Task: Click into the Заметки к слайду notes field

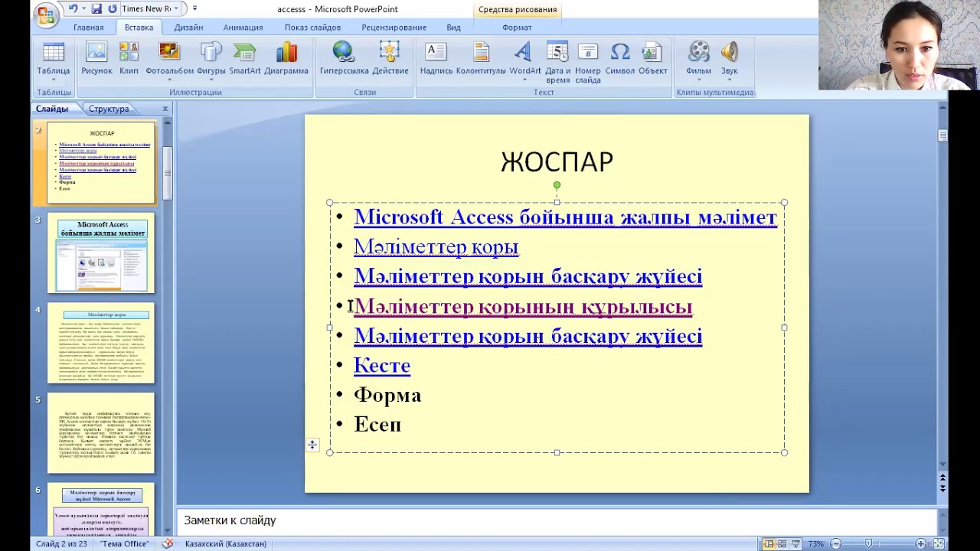Action: point(557,520)
